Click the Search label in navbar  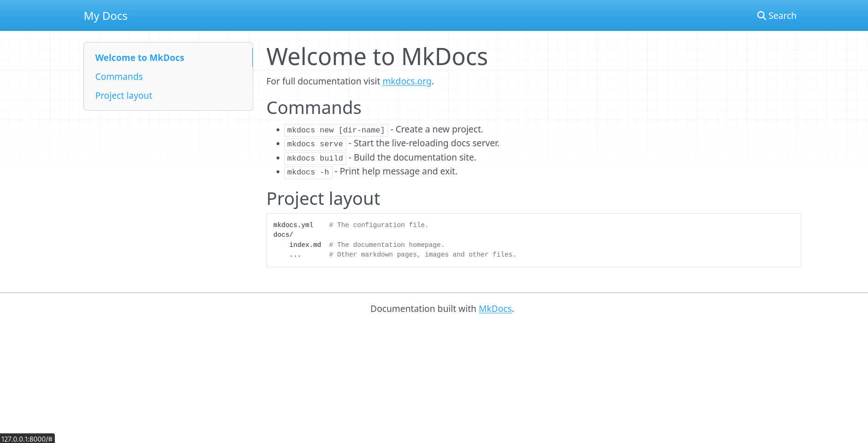(x=782, y=16)
